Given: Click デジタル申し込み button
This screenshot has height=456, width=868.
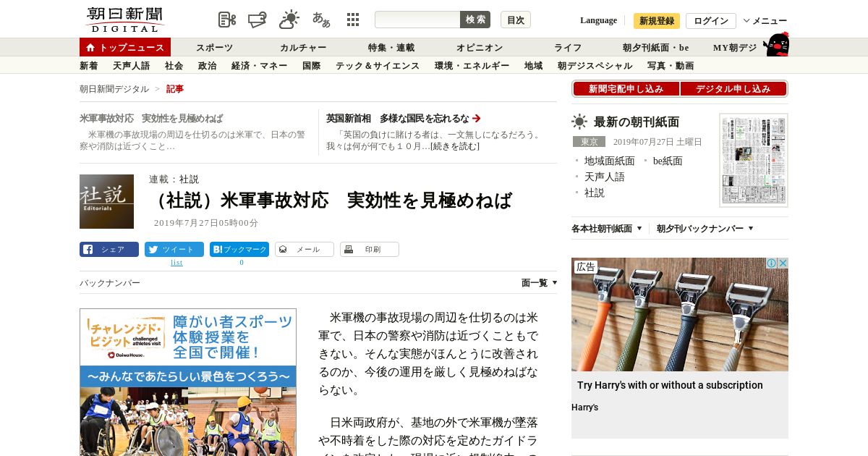Looking at the screenshot, I should (733, 89).
